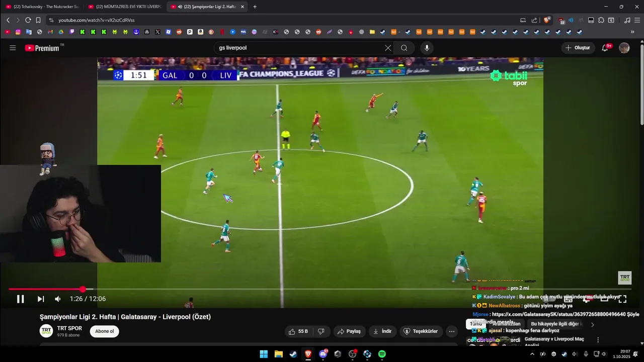The image size is (644, 362).
Task: Switch to the Tchaikovsky Nutcracker tab
Action: click(x=42, y=7)
